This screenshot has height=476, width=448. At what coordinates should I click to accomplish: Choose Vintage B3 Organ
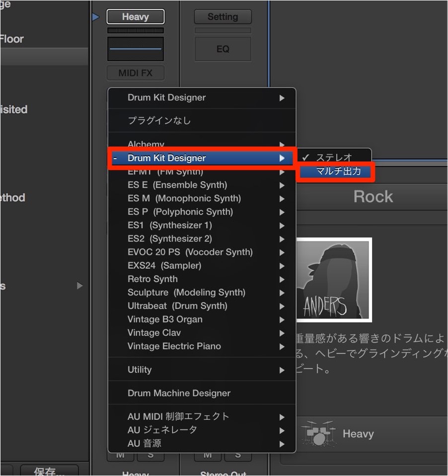202,319
